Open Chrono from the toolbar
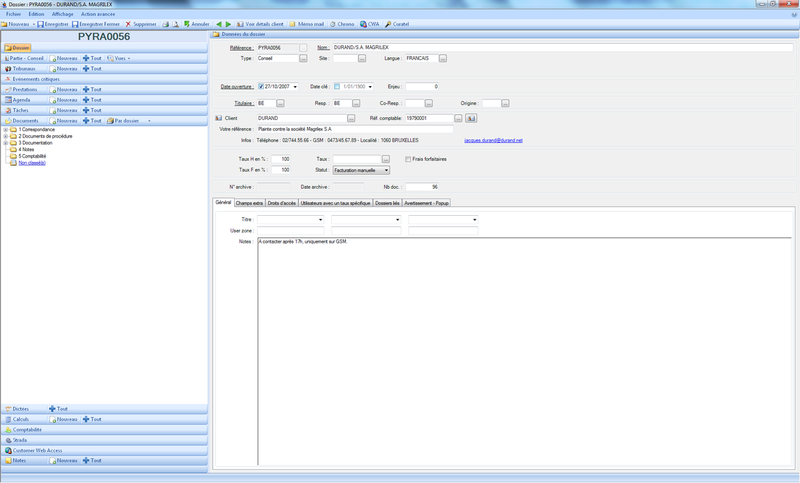Image resolution: width=800 pixels, height=483 pixels. 342,24
